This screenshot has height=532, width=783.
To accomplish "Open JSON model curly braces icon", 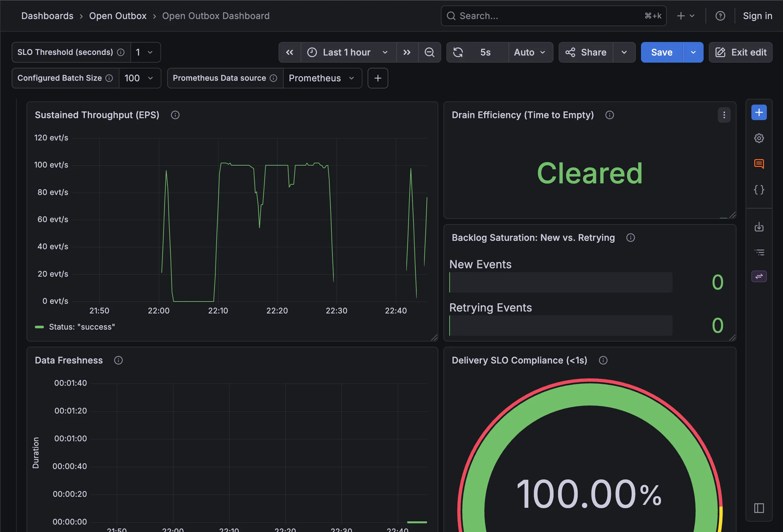I will pyautogui.click(x=759, y=190).
